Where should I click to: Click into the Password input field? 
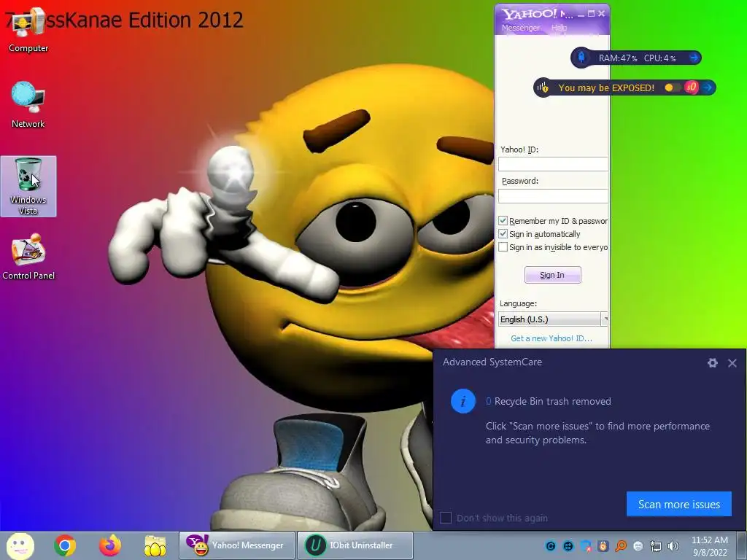click(x=553, y=195)
